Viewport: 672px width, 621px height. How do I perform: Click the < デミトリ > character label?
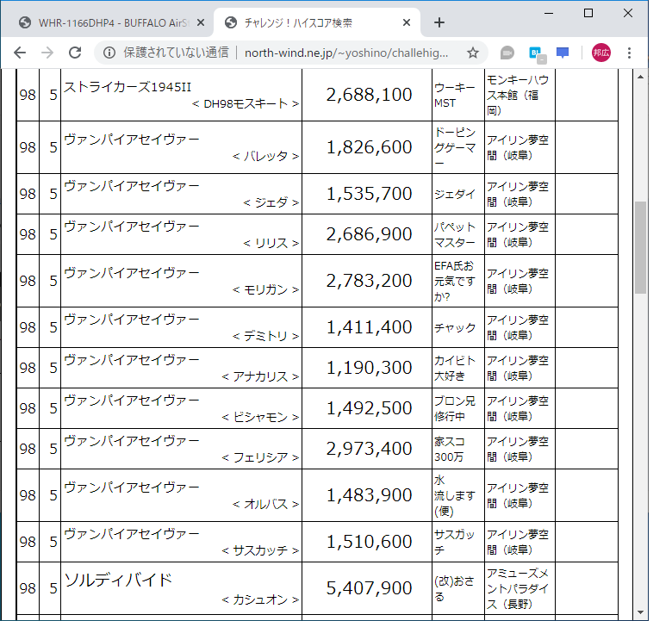pyautogui.click(x=265, y=336)
